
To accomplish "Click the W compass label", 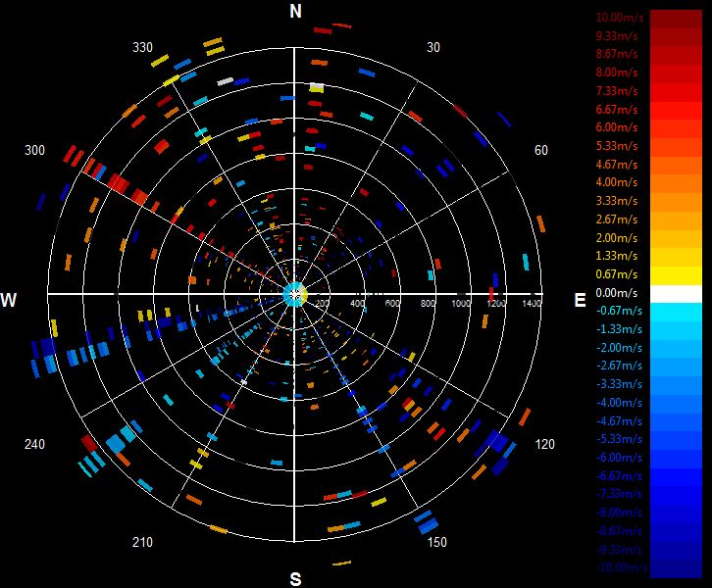I will click(8, 300).
